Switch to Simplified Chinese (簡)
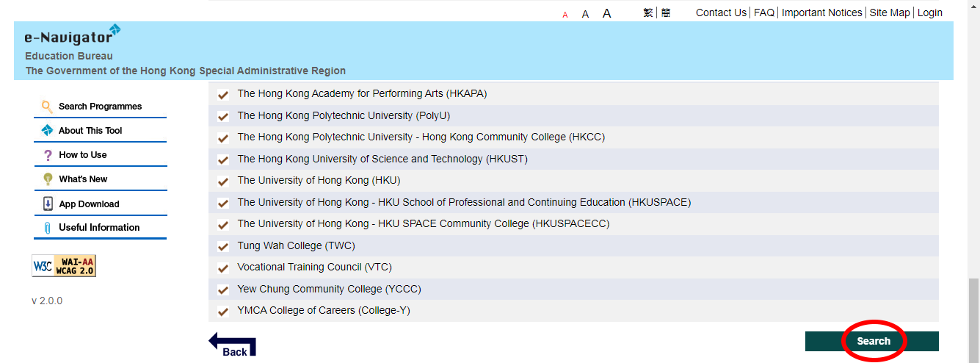Image resolution: width=980 pixels, height=363 pixels. click(x=666, y=12)
